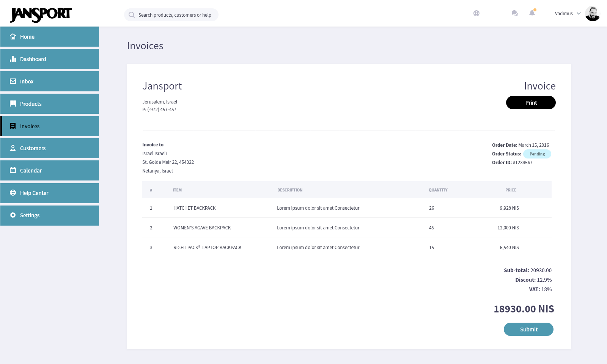Click RIGHT PACK LAPTOP BACKPACK item cell
607x364 pixels.
[208, 247]
